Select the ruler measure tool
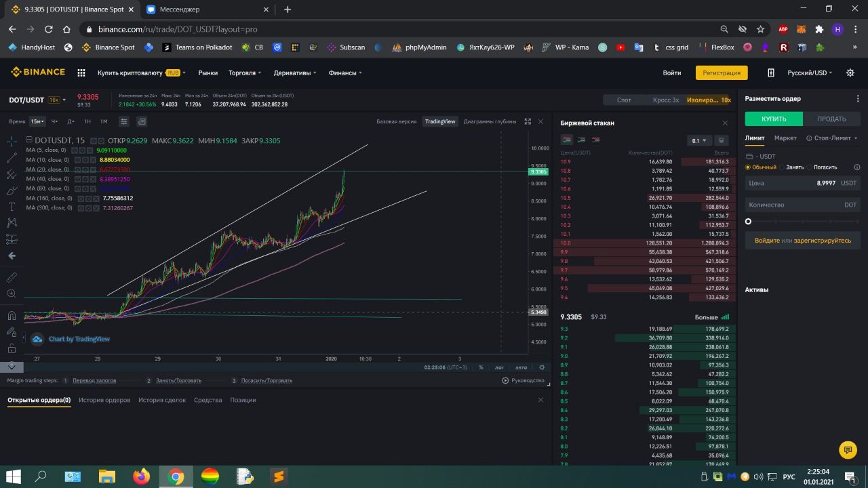Screen dimensions: 868x488 (x=12, y=277)
